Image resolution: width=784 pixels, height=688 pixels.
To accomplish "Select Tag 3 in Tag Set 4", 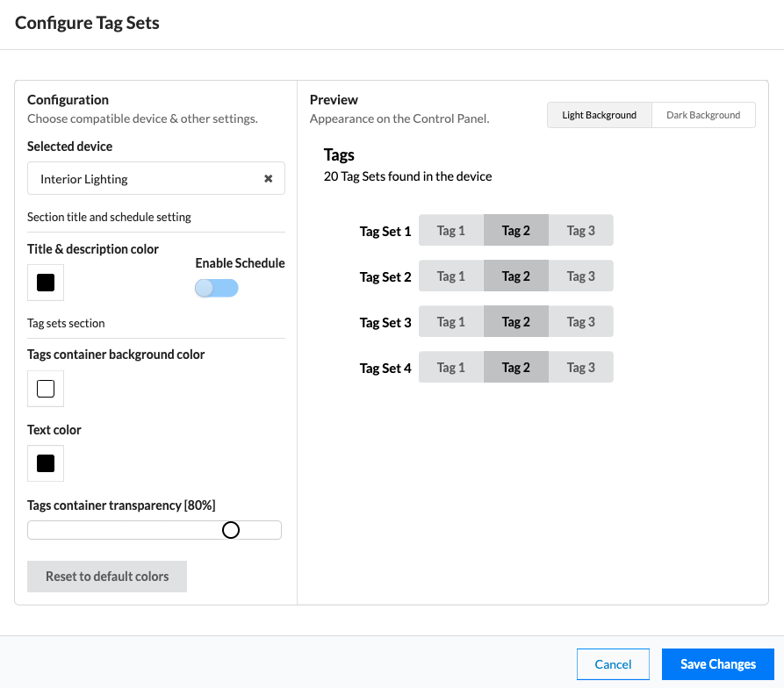I will click(581, 367).
